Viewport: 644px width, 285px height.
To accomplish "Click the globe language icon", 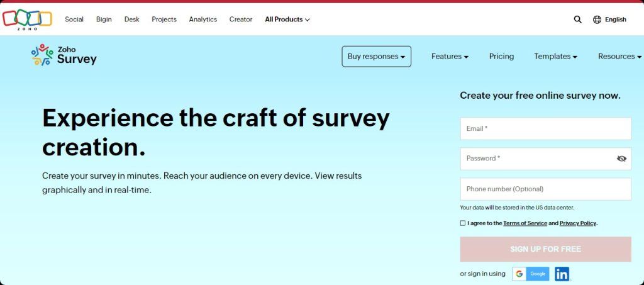I will [x=597, y=20].
